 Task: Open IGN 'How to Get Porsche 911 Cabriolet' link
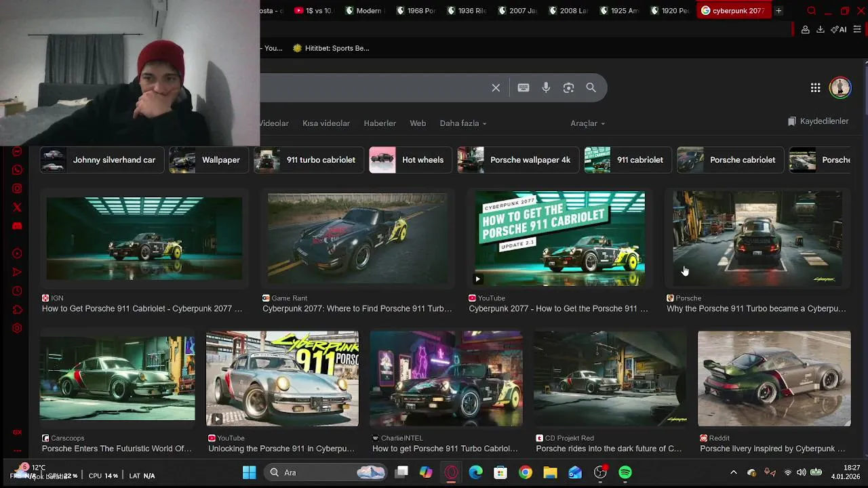142,308
